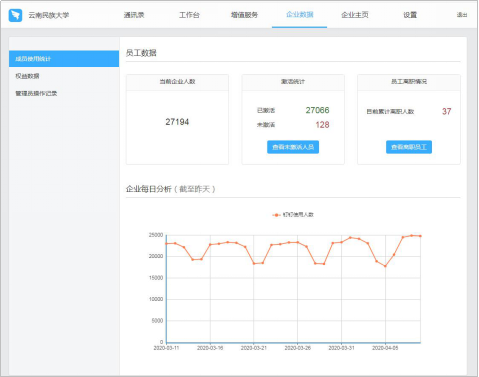Click the unactivated count 128
Screen dimensions: 479x377
pyautogui.click(x=322, y=125)
